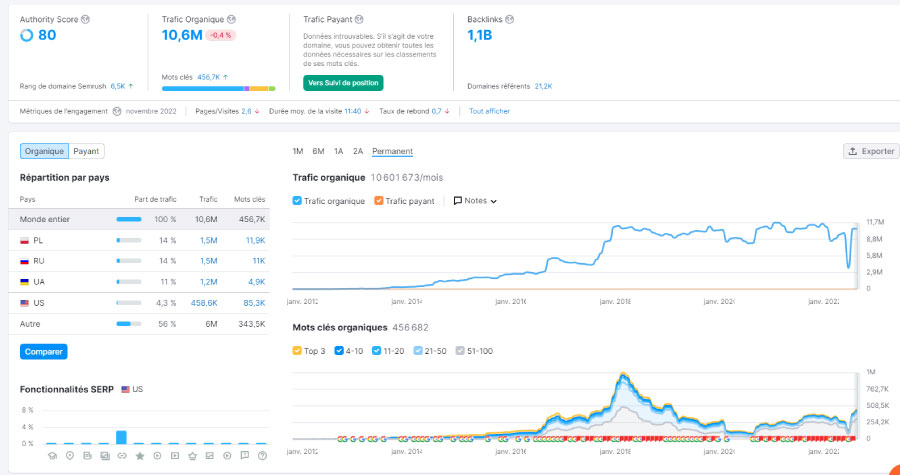
Task: Toggle the Trafic payant checkbox
Action: [x=378, y=201]
